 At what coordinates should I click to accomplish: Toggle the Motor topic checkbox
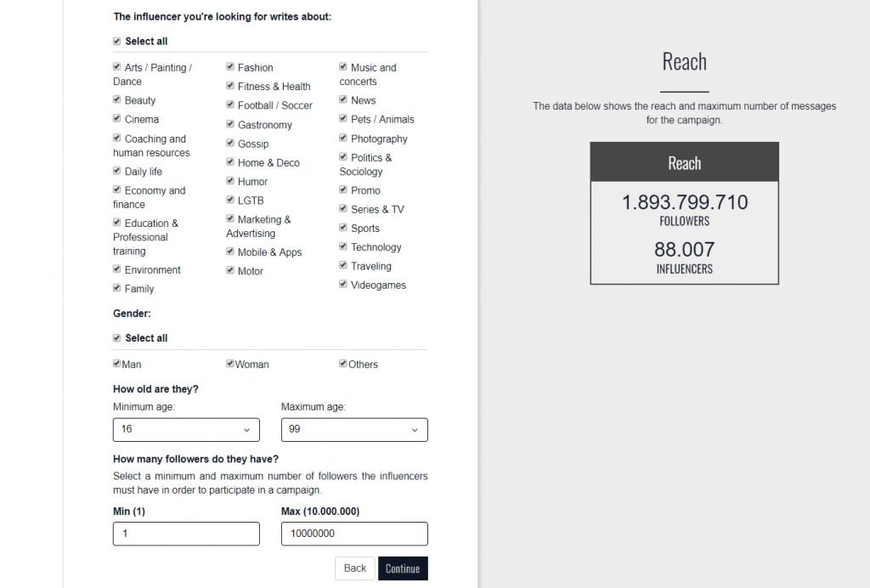click(229, 270)
